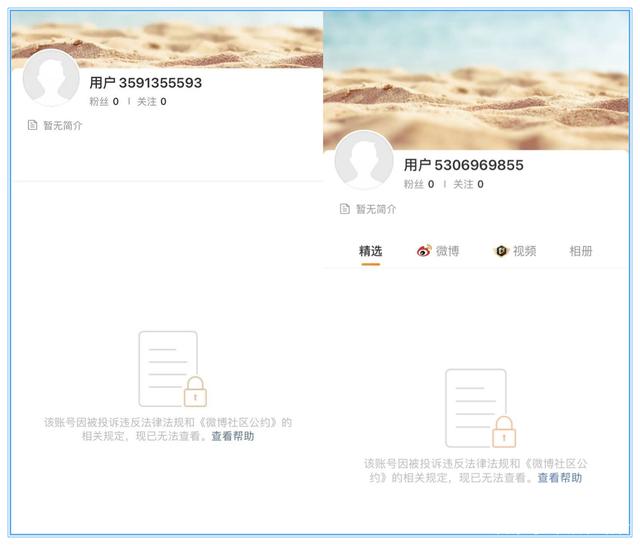
Task: Click Weibo eye logo icon in tab bar
Action: point(424,251)
